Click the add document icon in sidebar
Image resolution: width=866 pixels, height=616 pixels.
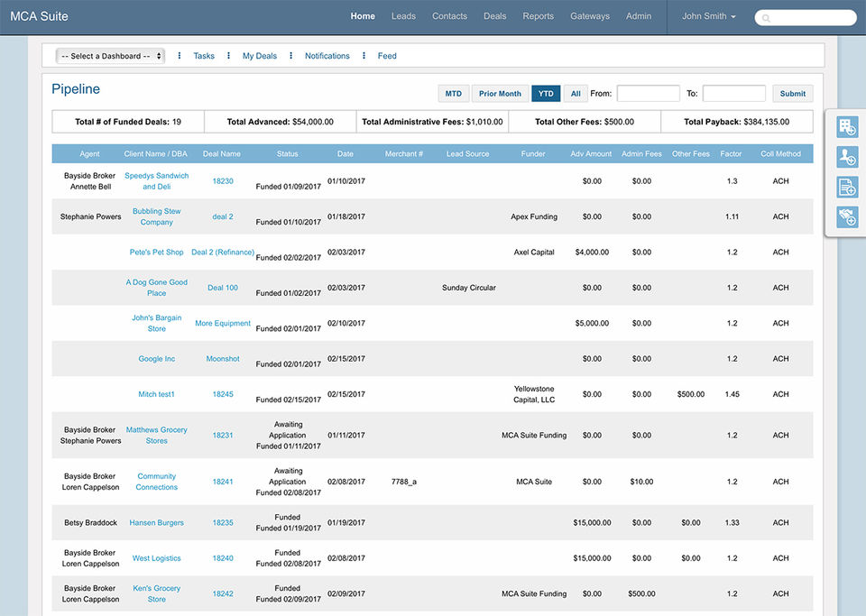(847, 187)
